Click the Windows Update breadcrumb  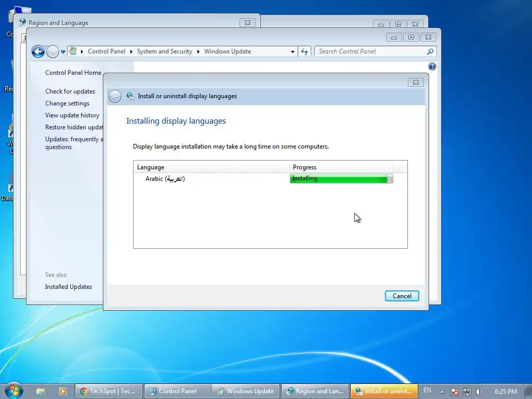point(228,51)
